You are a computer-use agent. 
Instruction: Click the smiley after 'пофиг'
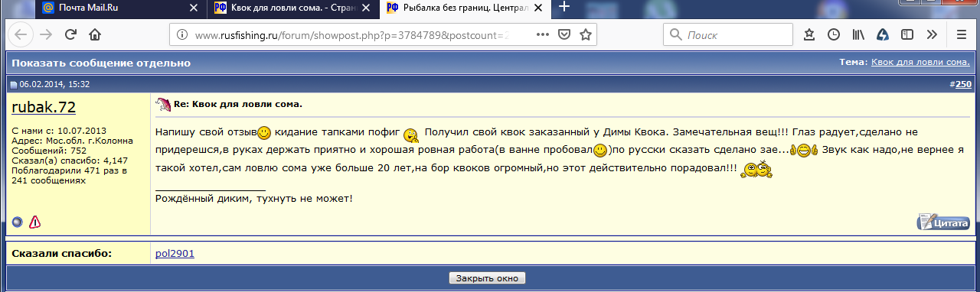pyautogui.click(x=411, y=135)
